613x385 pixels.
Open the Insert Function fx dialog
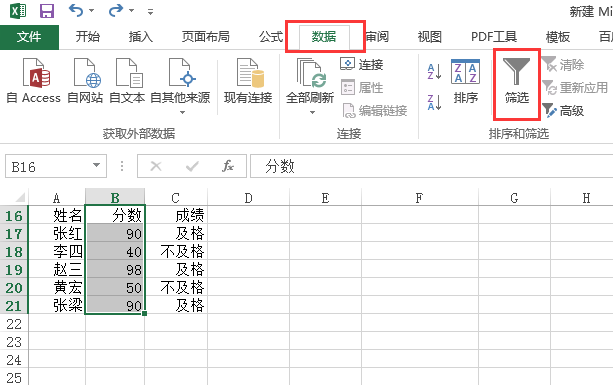228,167
